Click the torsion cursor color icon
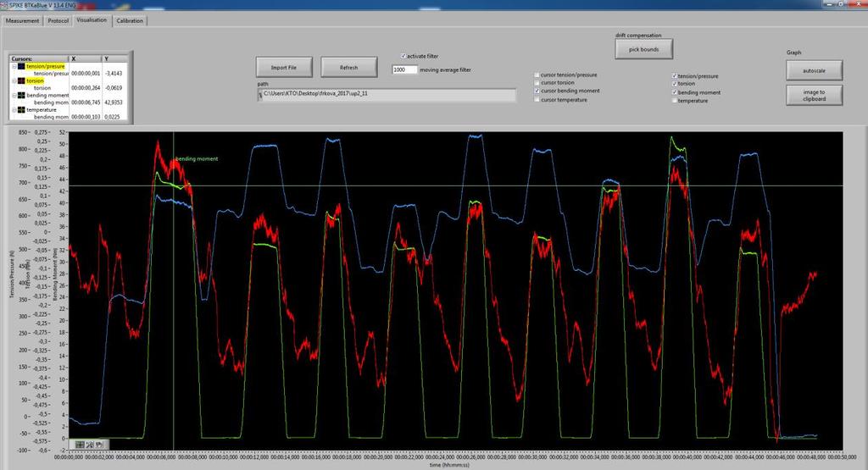The width and height of the screenshot is (868, 470). 21,80
